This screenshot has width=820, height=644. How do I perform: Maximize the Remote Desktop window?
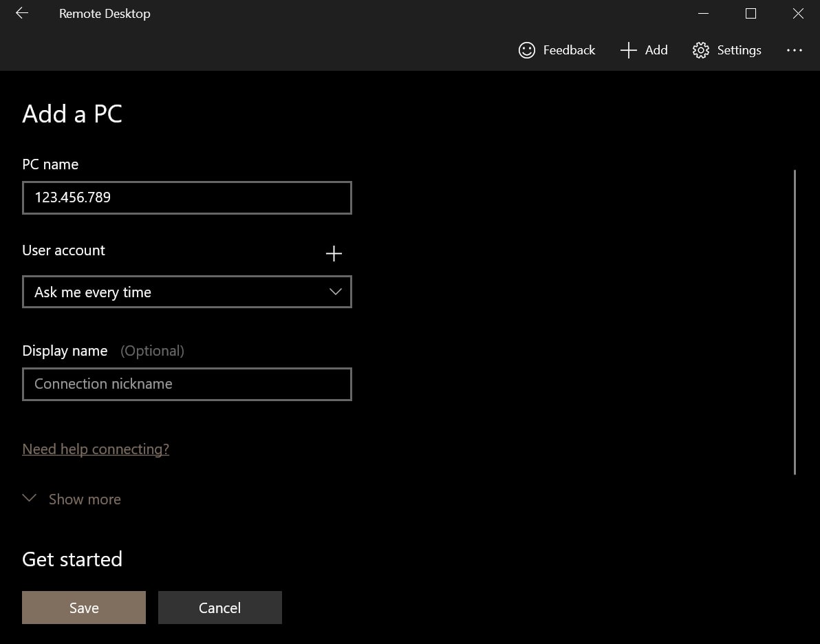tap(751, 14)
